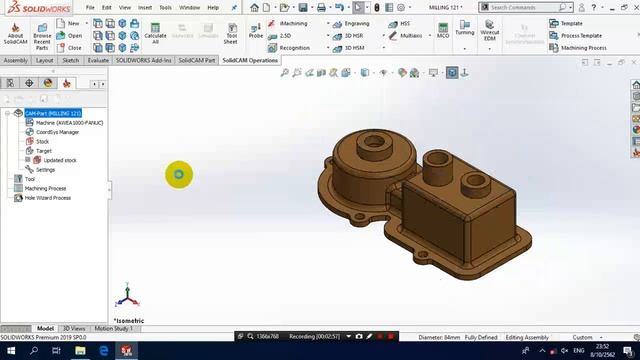640x360 pixels.
Task: Switch to SolidCAM Manager tree tab
Action: coord(67,83)
